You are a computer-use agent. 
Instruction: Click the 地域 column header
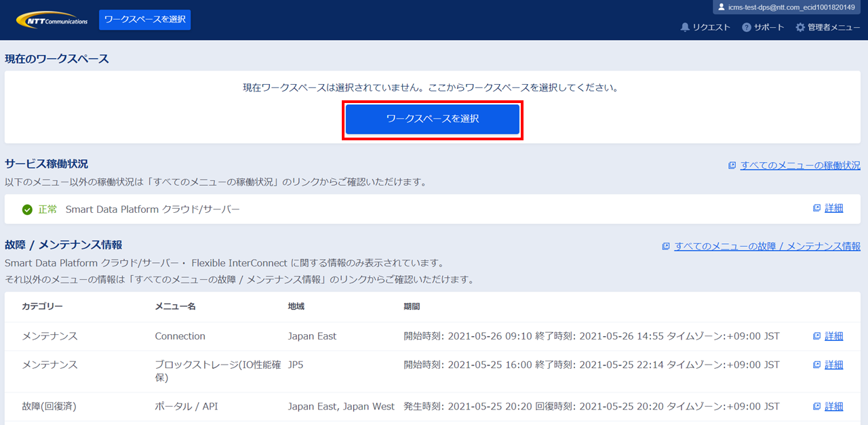coord(296,306)
